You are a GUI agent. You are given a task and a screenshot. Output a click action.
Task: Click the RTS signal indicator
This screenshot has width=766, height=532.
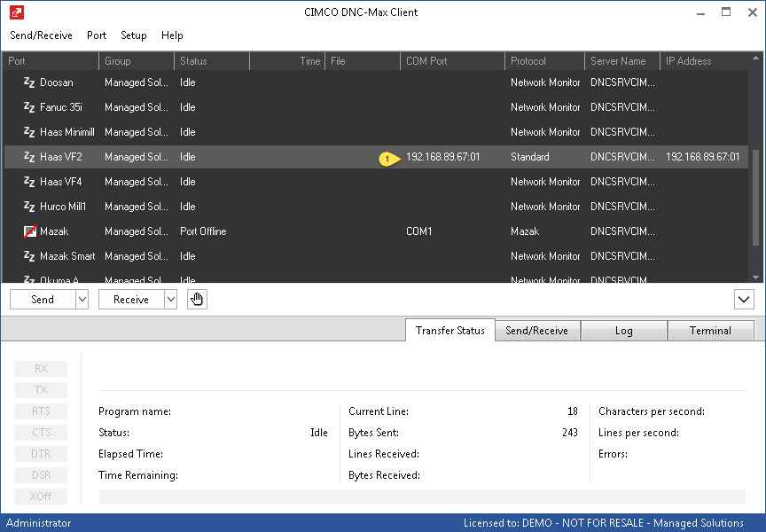(x=41, y=411)
